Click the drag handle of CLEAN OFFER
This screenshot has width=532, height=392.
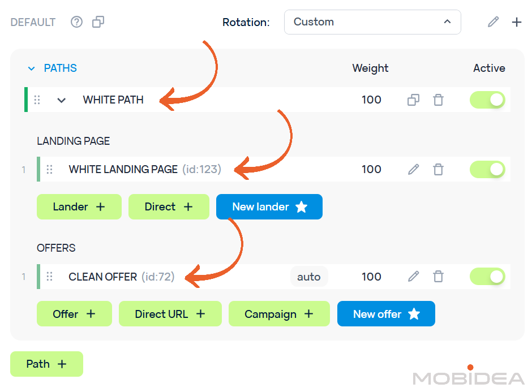(49, 277)
